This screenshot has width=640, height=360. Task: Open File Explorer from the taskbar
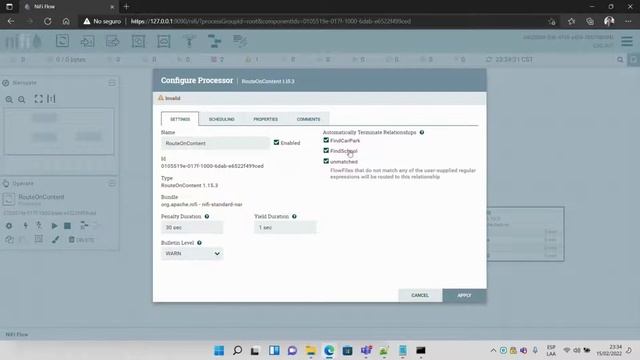coord(311,350)
